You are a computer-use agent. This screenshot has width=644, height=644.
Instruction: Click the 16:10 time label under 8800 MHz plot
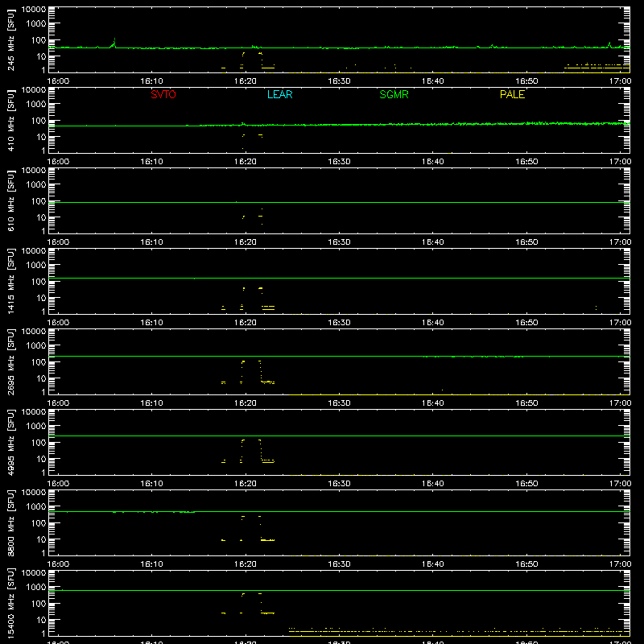pos(151,564)
